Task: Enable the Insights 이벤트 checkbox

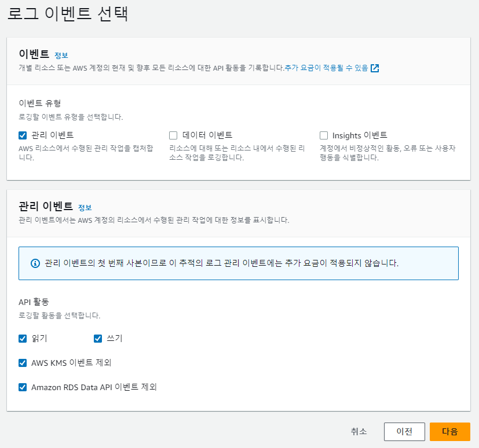Action: 324,135
